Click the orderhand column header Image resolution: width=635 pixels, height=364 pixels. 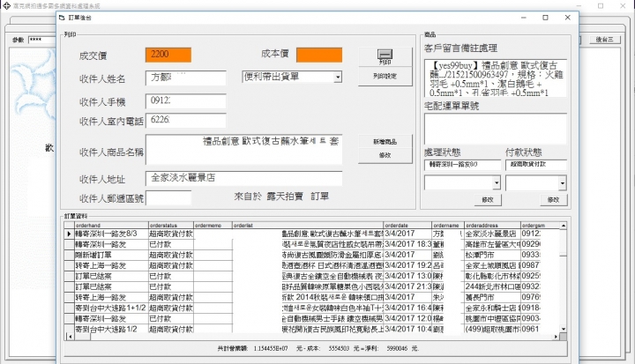click(111, 225)
